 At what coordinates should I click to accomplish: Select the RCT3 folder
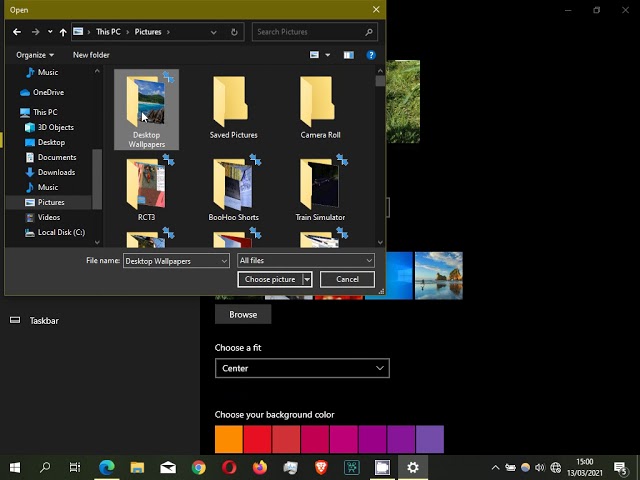(x=147, y=189)
